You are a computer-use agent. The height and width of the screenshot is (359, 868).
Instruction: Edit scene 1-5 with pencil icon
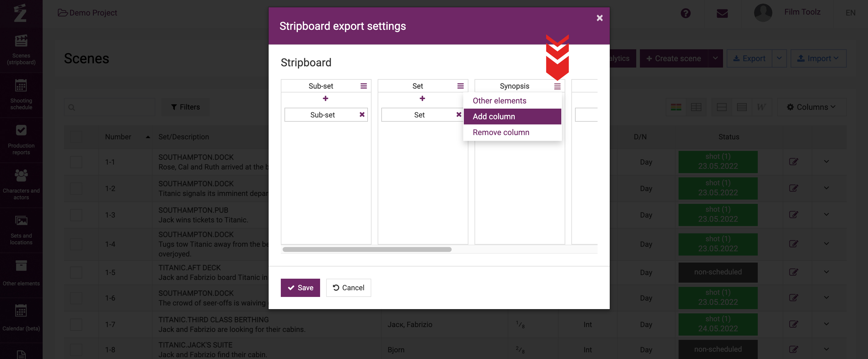(793, 272)
